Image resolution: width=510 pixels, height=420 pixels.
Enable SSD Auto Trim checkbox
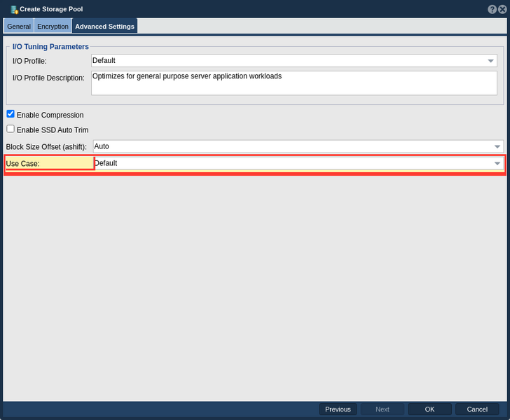tap(11, 129)
